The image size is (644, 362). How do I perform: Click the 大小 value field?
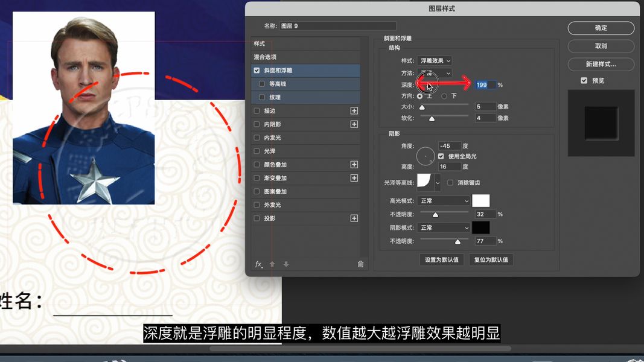(485, 107)
